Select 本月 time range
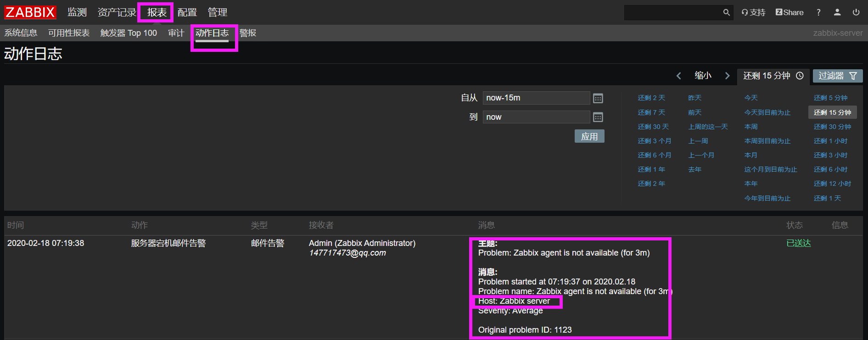Screen dimensions: 868x340 pos(751,155)
